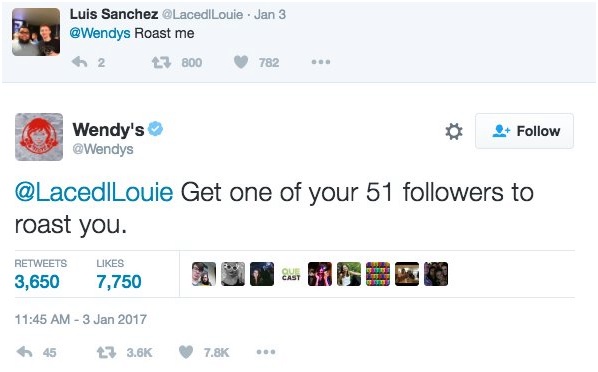Like Wendy's tweet showing 7.8K
The height and width of the screenshot is (372, 598).
pyautogui.click(x=186, y=352)
